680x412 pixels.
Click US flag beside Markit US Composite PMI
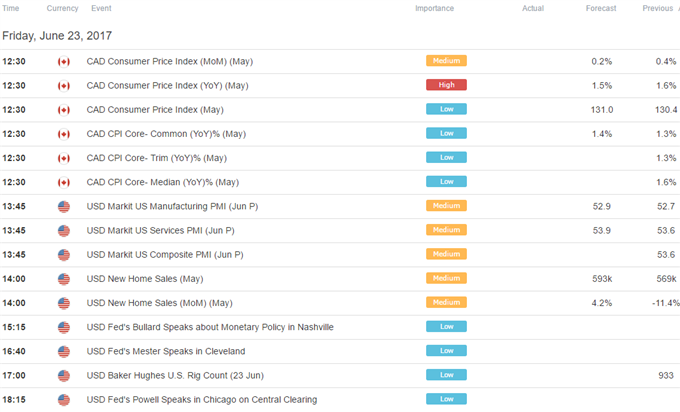(x=64, y=255)
